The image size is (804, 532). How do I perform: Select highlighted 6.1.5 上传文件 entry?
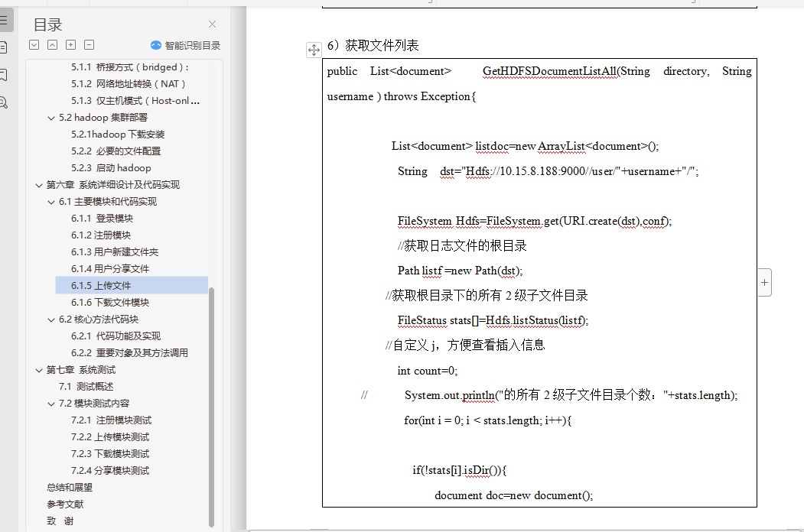click(x=132, y=285)
